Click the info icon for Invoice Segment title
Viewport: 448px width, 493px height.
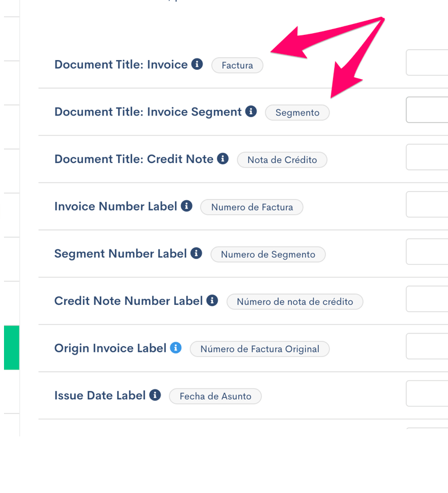[x=250, y=112]
